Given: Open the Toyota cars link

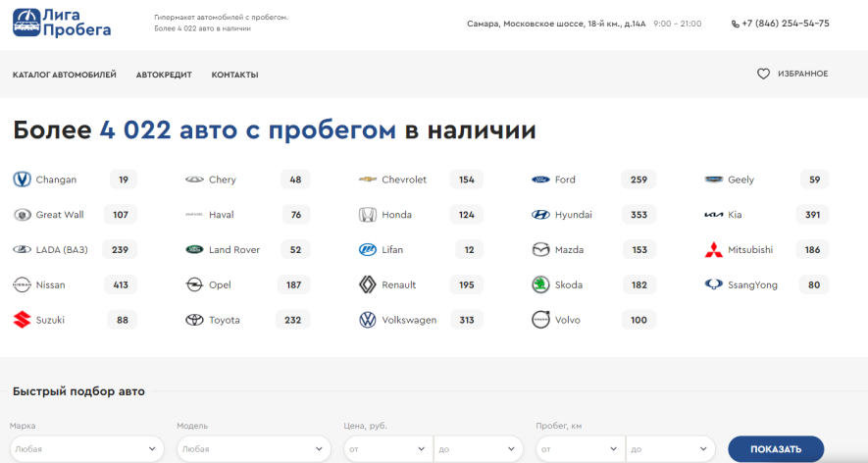Looking at the screenshot, I should pyautogui.click(x=225, y=320).
